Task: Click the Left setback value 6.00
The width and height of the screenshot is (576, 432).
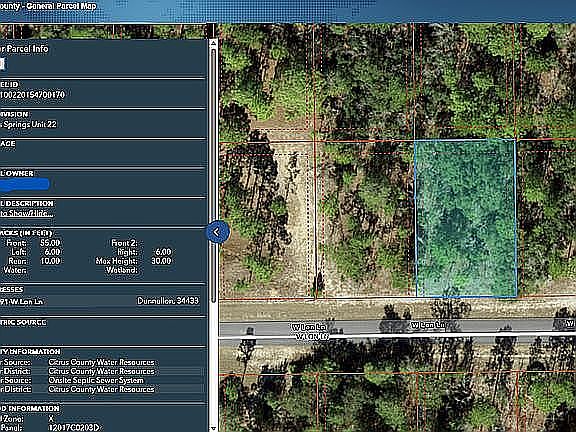Action: tap(52, 252)
